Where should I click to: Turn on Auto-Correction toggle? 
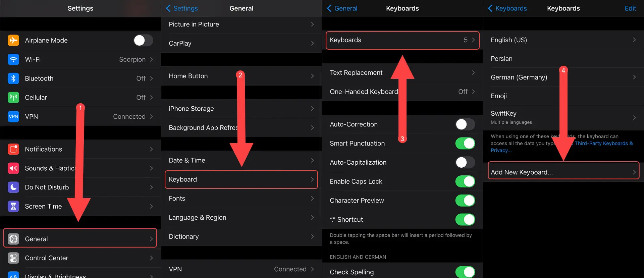click(465, 124)
